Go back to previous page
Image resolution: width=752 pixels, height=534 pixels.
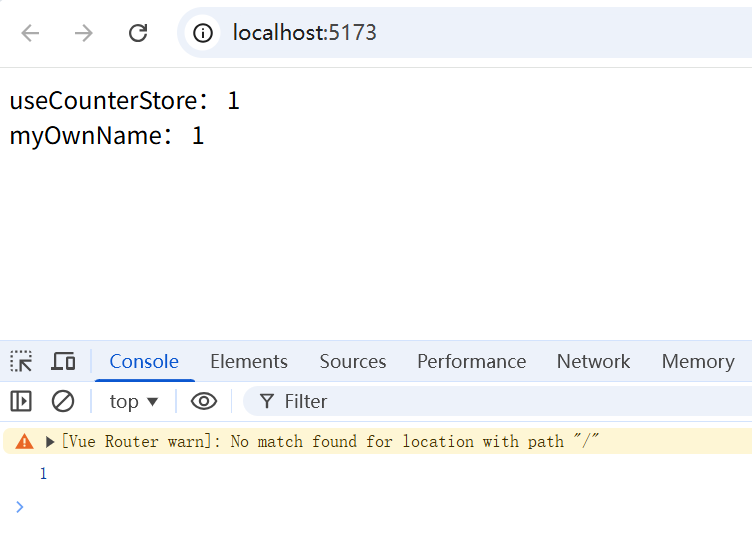click(30, 33)
